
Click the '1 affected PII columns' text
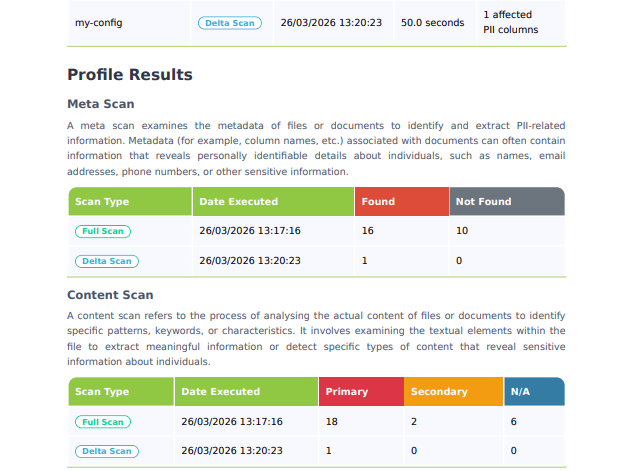(510, 22)
